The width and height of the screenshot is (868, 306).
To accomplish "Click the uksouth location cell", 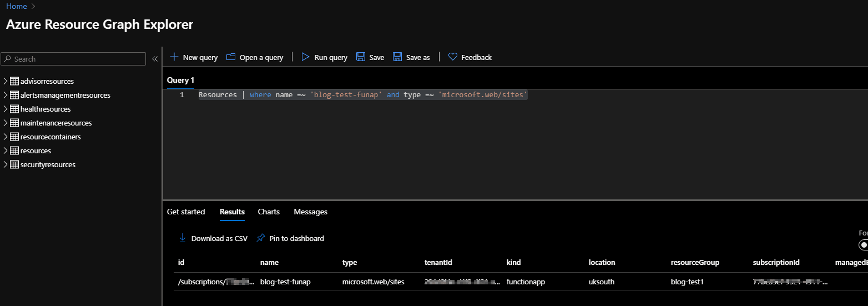I will click(x=602, y=282).
